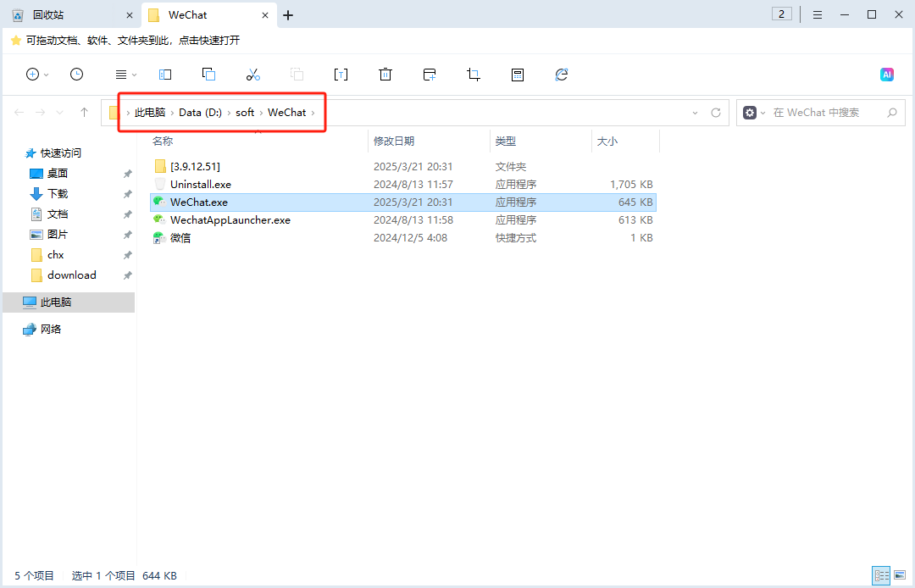Refresh the WeChat folder view
The height and width of the screenshot is (588, 915).
[716, 113]
